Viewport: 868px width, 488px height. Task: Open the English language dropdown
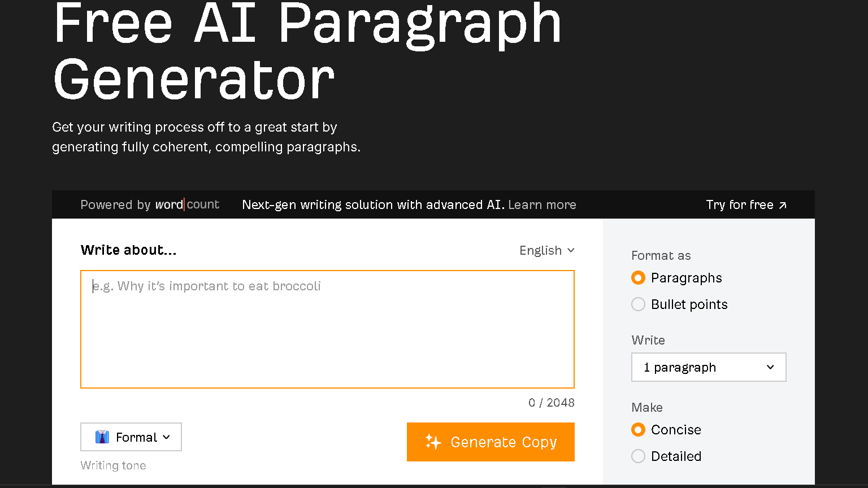(546, 250)
